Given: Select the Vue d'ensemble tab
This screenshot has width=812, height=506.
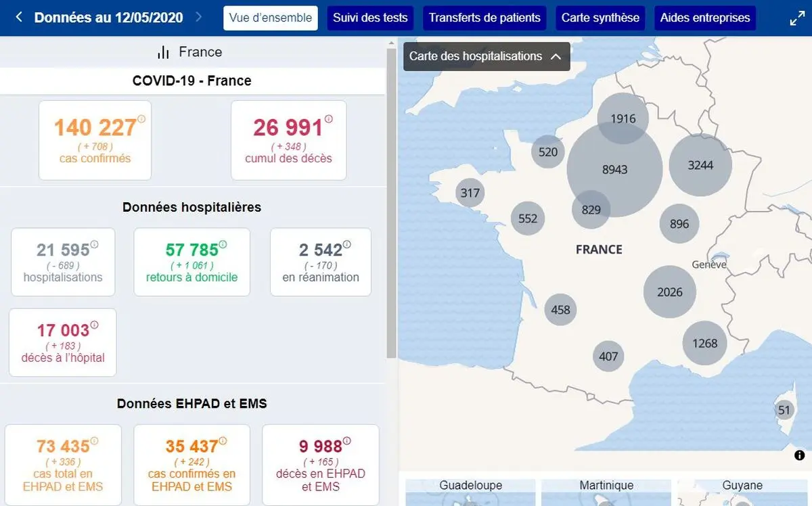Looking at the screenshot, I should [271, 18].
